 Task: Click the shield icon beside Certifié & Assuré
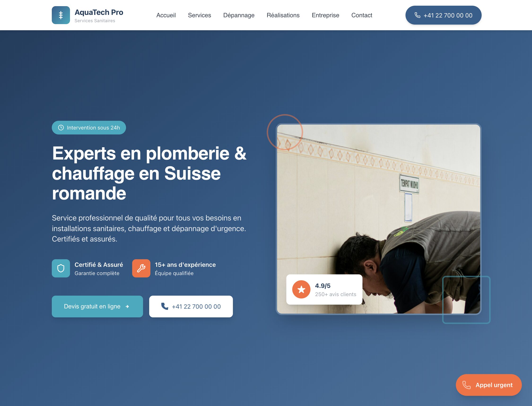coord(61,268)
